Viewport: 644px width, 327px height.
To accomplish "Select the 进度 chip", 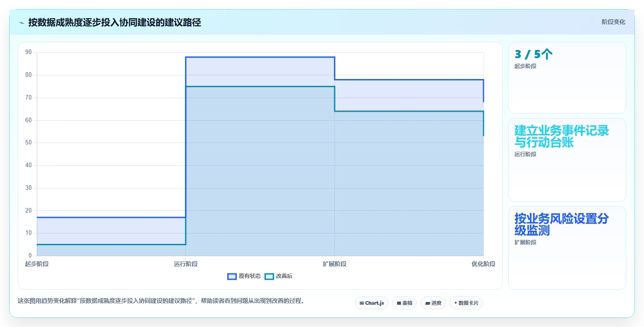I will pos(433,303).
